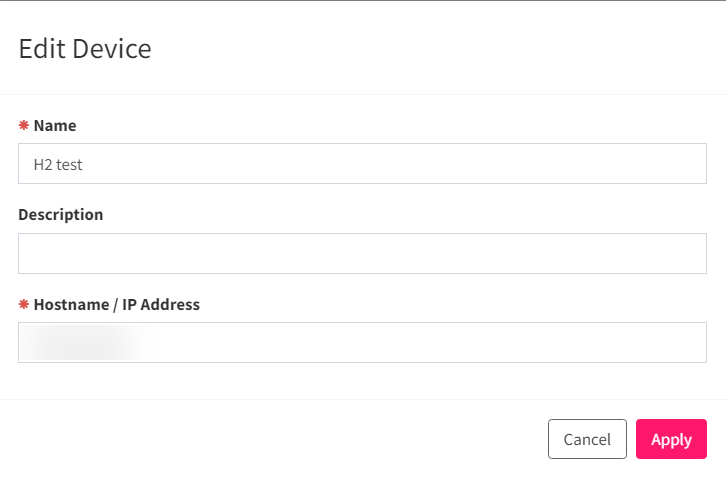Cancel the Edit Device dialog
Screen dimensions: 726x477
pyautogui.click(x=587, y=439)
